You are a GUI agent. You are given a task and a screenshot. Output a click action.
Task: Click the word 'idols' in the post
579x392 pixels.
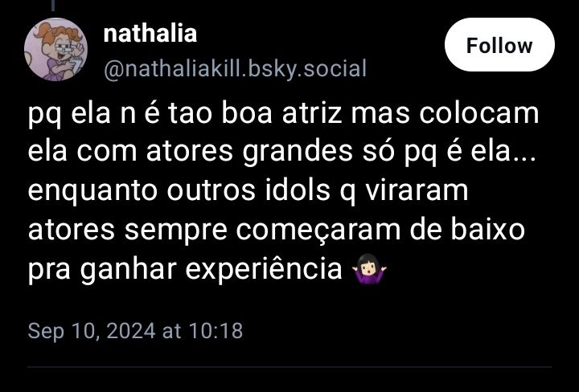tap(298, 190)
